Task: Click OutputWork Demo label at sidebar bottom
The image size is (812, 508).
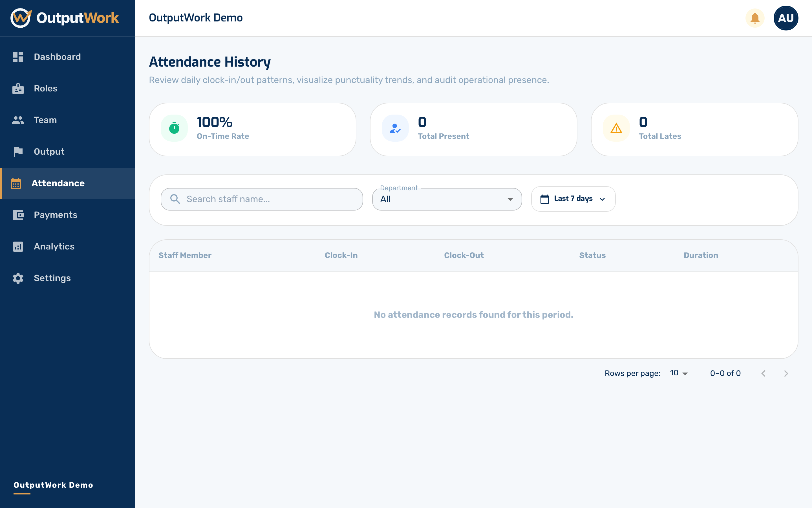Action: pos(53,485)
